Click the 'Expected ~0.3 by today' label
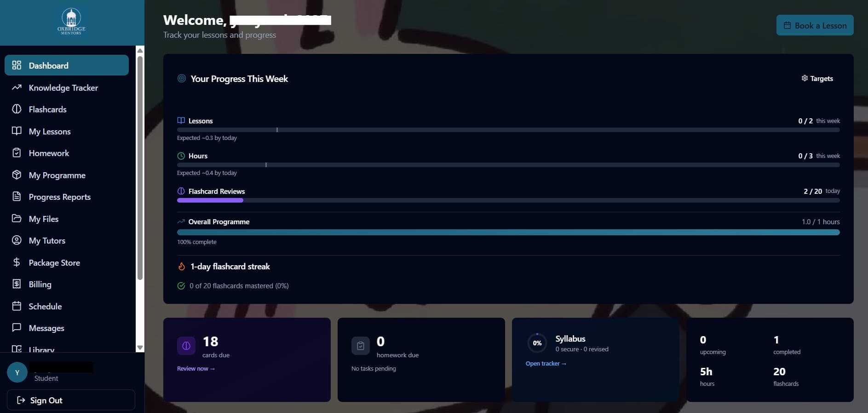 207,138
